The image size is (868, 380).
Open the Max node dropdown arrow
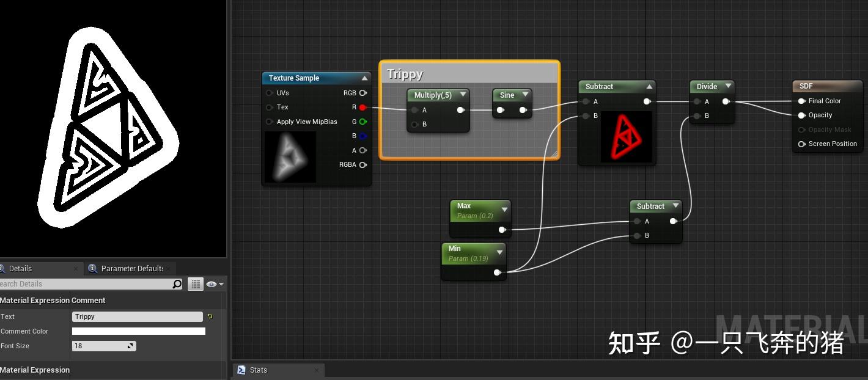click(x=504, y=208)
